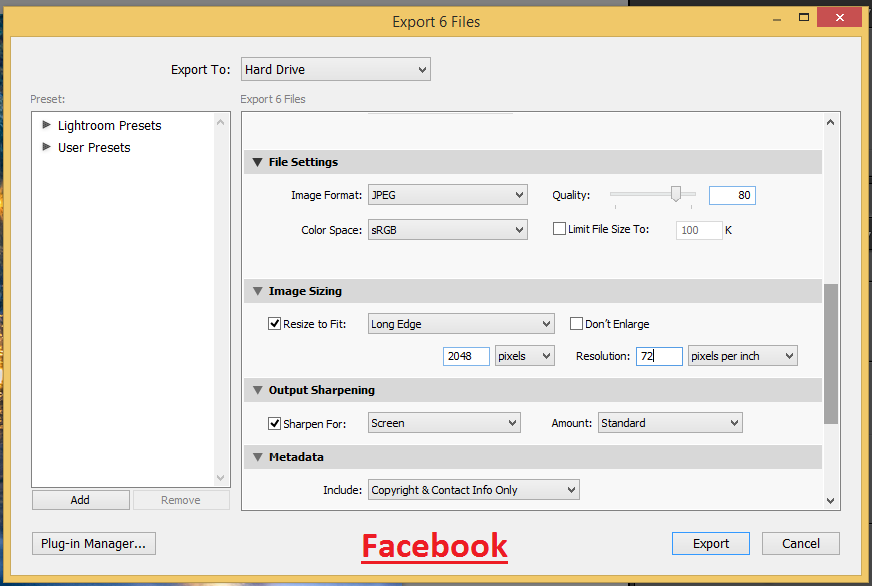
Task: Click the Cancel button
Action: click(801, 543)
